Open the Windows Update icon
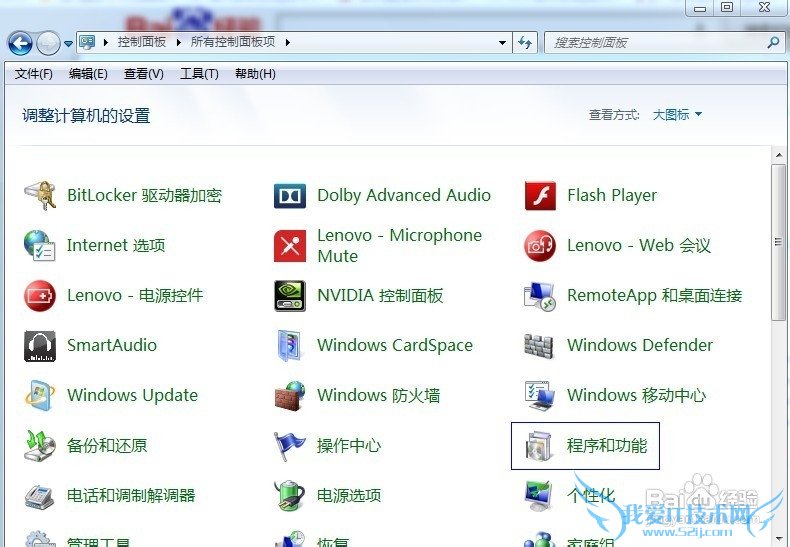790x547 pixels. click(x=40, y=395)
